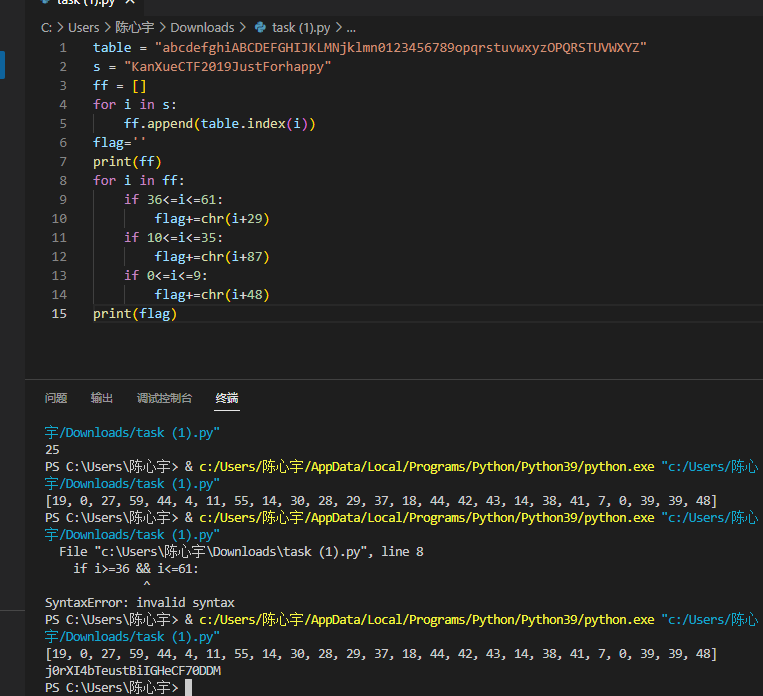Expand the trailing ... breadcrumb symbol
This screenshot has width=763, height=696.
[x=350, y=28]
